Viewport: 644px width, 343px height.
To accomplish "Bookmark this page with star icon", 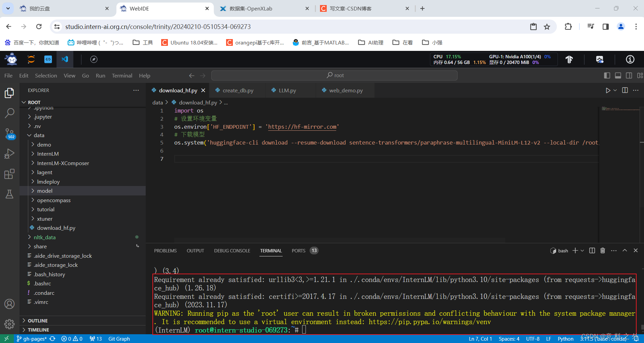I will 547,27.
